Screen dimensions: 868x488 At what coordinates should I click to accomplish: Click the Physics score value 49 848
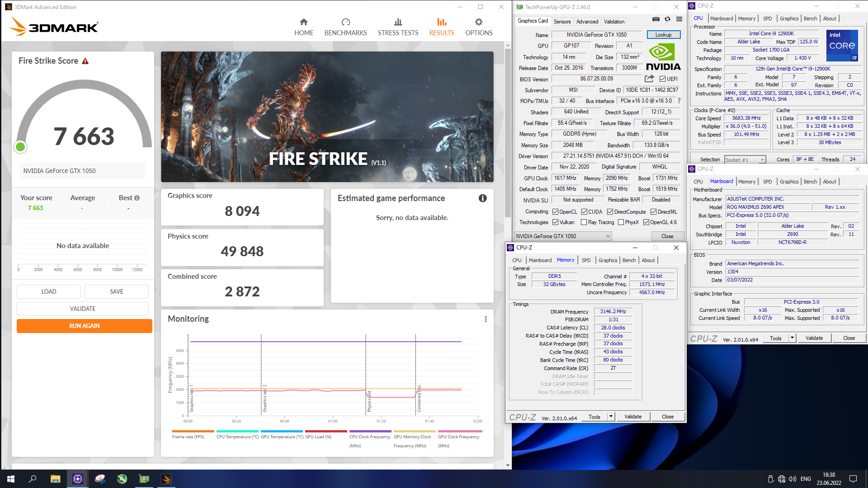(x=242, y=252)
